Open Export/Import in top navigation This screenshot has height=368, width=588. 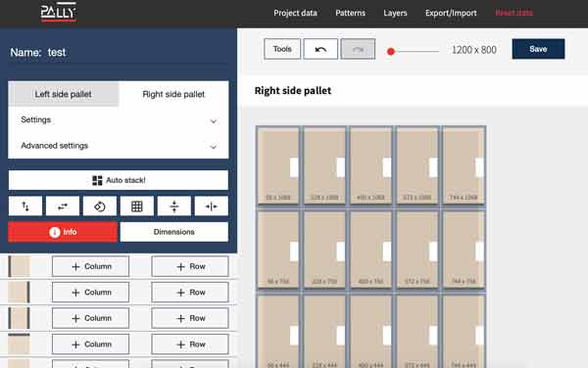pos(451,13)
